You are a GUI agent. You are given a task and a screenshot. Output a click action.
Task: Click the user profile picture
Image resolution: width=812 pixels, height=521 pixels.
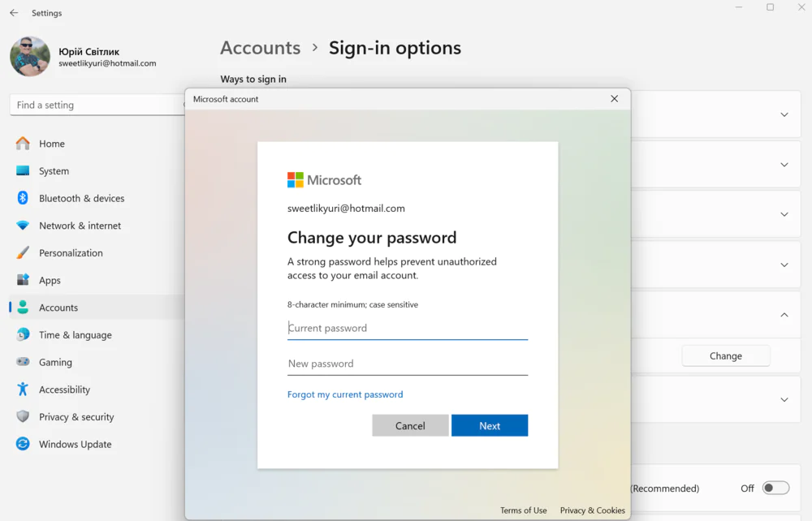coord(30,56)
